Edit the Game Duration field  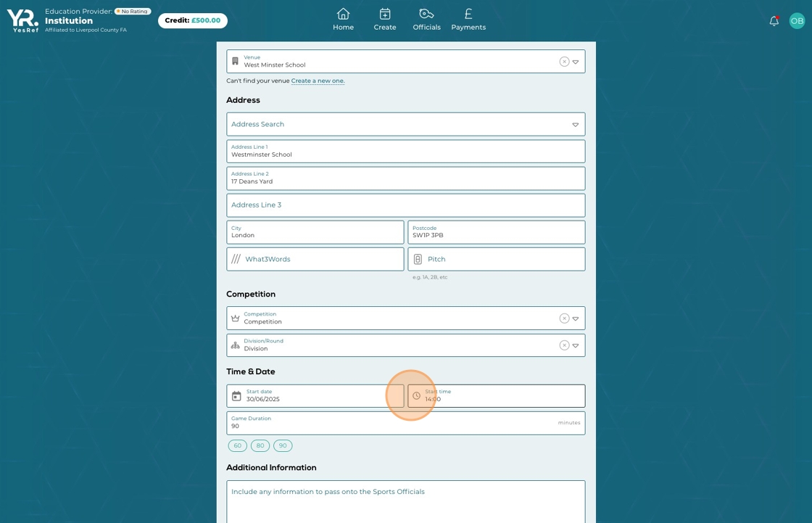point(405,423)
